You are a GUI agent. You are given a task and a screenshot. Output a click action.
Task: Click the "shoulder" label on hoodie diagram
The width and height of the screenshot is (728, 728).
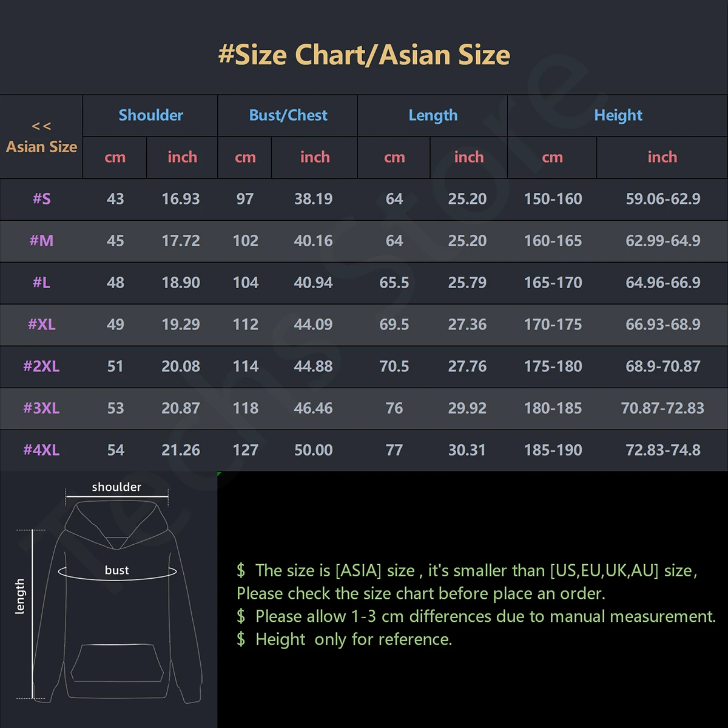coord(116,487)
